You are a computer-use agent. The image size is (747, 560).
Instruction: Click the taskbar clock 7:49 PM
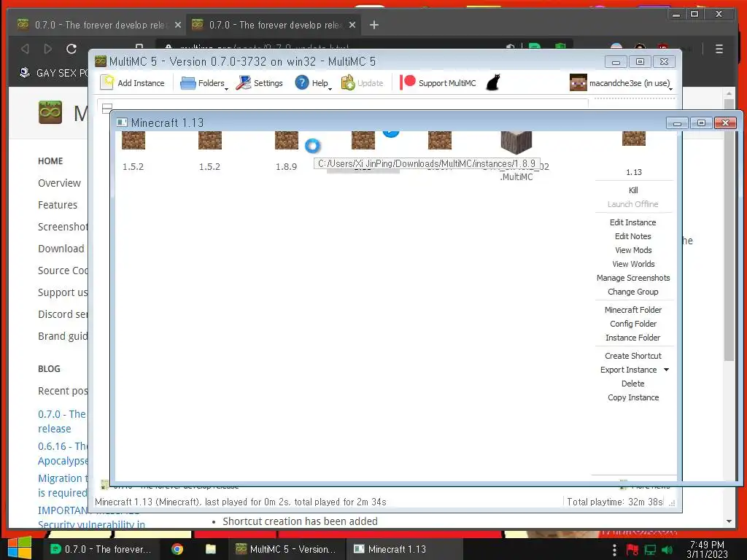[x=707, y=549]
